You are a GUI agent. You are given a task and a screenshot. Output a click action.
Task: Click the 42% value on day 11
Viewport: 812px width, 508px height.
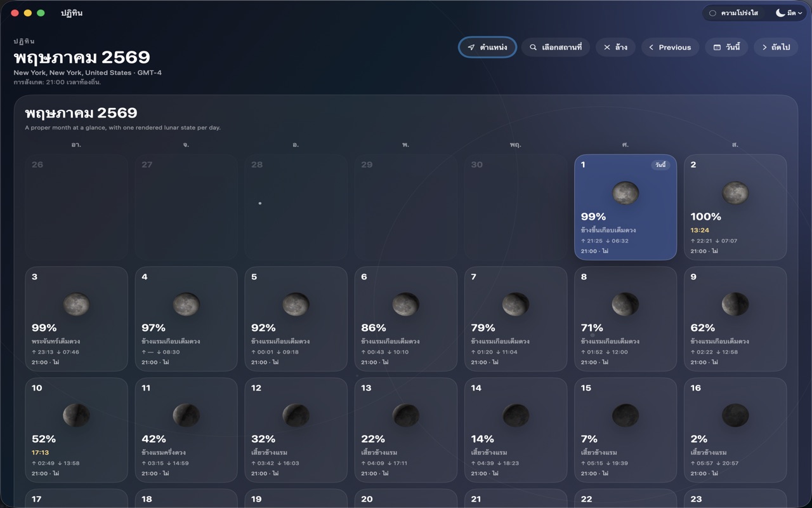(154, 439)
